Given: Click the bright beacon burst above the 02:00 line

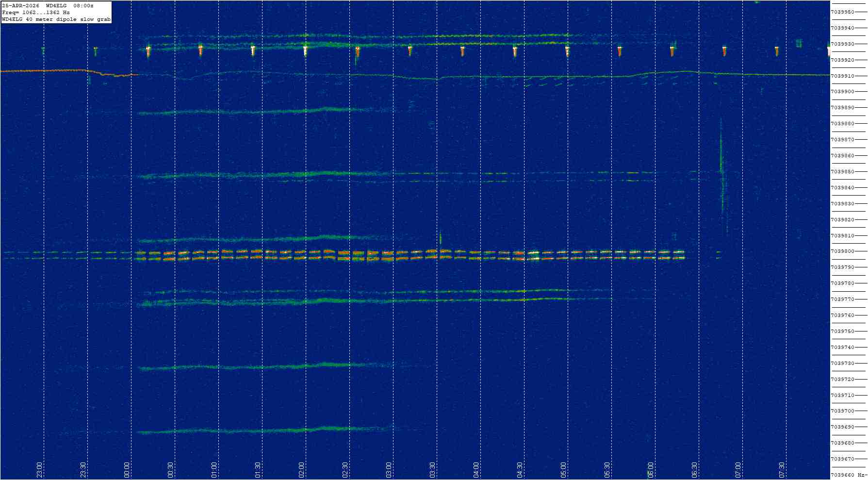Looking at the screenshot, I should coord(305,50).
